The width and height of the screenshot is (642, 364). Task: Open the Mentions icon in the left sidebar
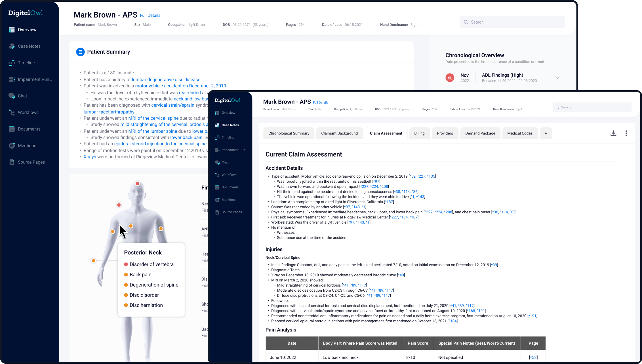click(x=12, y=146)
